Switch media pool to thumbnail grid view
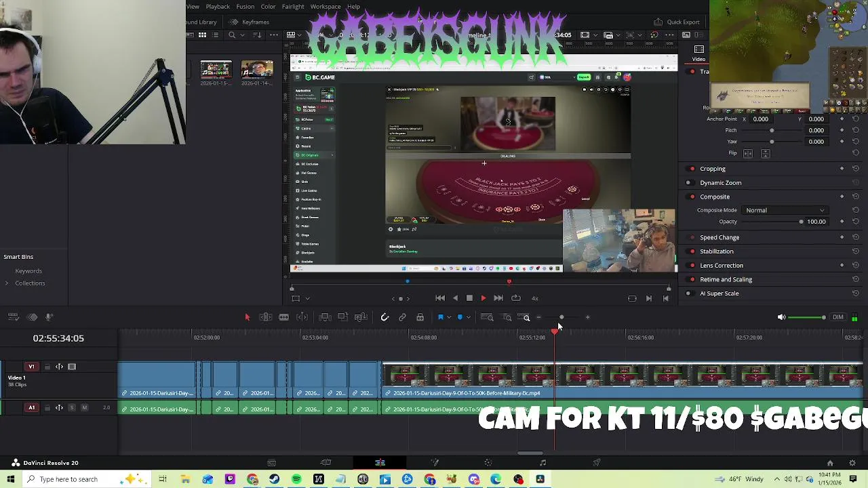Image resolution: width=868 pixels, height=488 pixels. click(202, 35)
